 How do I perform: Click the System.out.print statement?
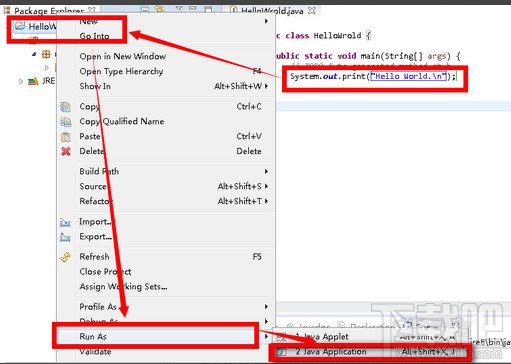[373, 76]
